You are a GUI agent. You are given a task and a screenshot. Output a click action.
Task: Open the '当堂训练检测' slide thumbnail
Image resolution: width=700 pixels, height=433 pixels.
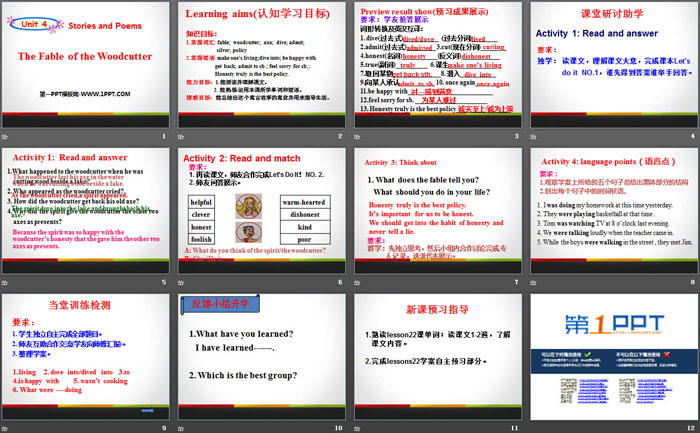coord(88,360)
